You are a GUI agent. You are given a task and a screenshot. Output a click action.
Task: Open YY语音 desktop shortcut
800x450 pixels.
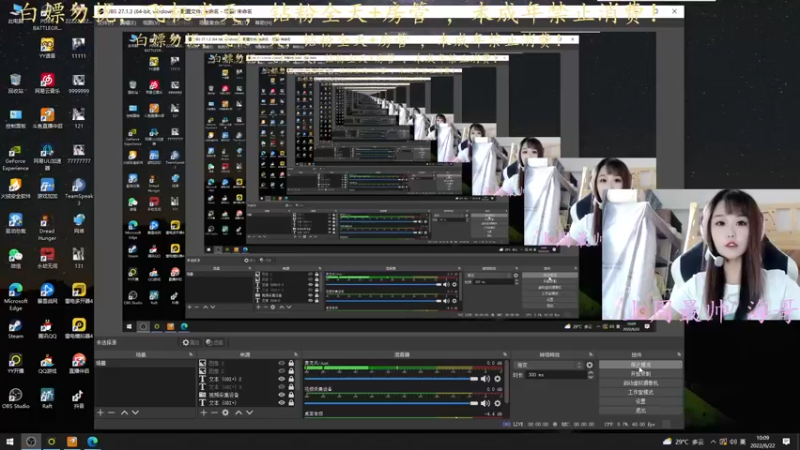(47, 48)
